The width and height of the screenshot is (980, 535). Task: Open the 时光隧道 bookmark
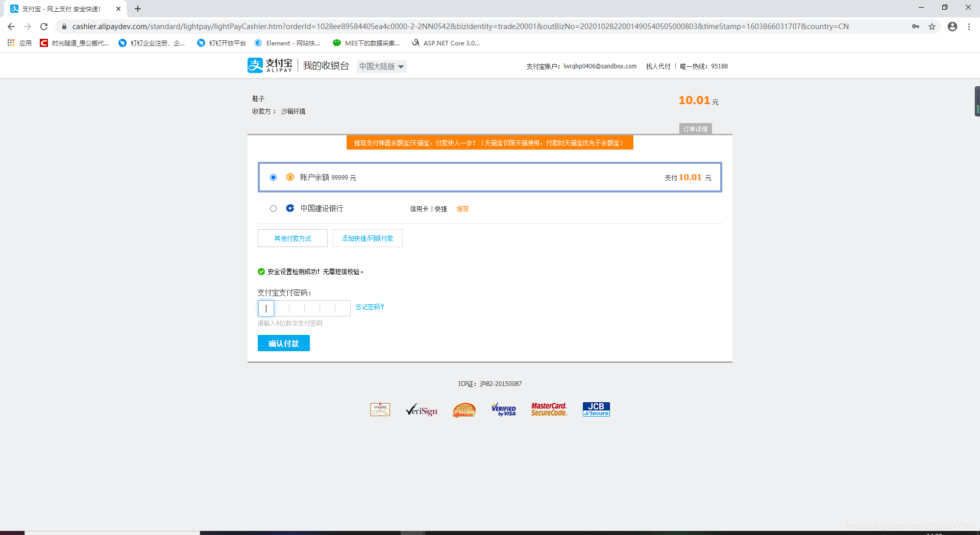click(x=75, y=43)
